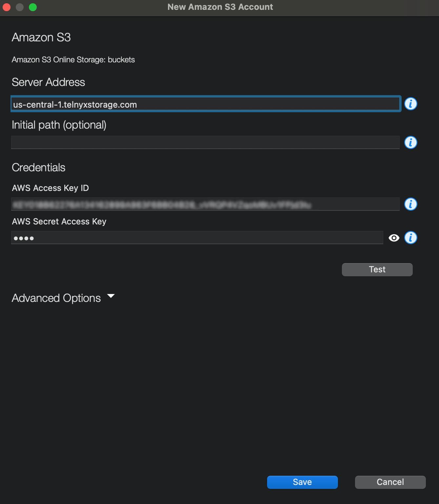
Task: Click into the Initial path field
Action: (205, 142)
